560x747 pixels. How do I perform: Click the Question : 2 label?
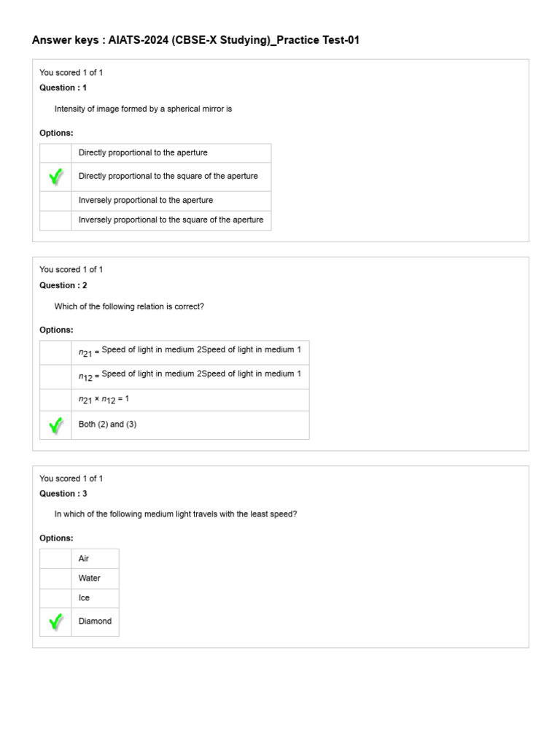click(x=63, y=285)
